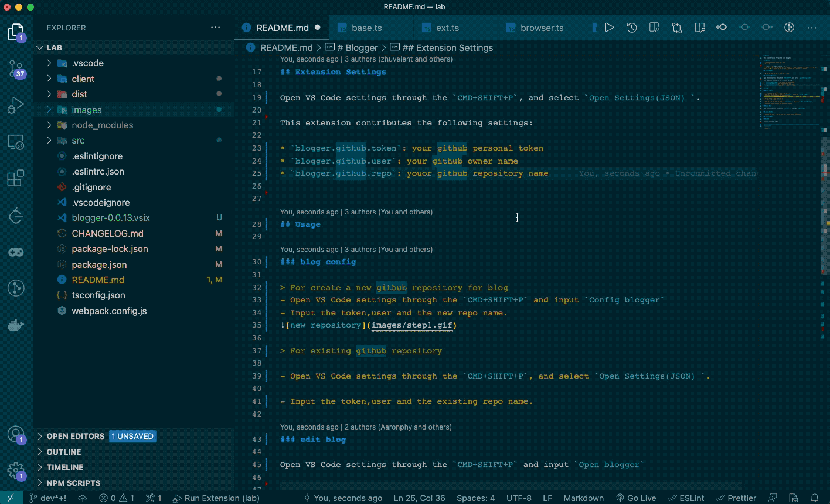Switch to browser.ts tab

tap(540, 28)
